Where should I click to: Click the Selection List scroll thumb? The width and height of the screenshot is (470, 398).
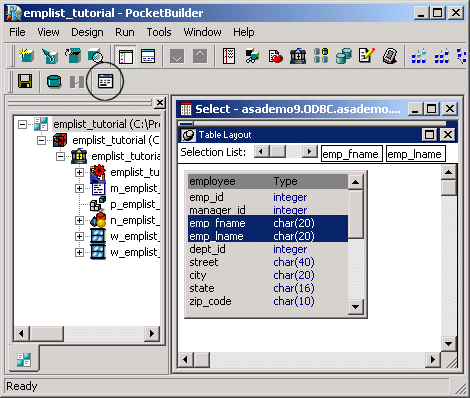coord(278,152)
